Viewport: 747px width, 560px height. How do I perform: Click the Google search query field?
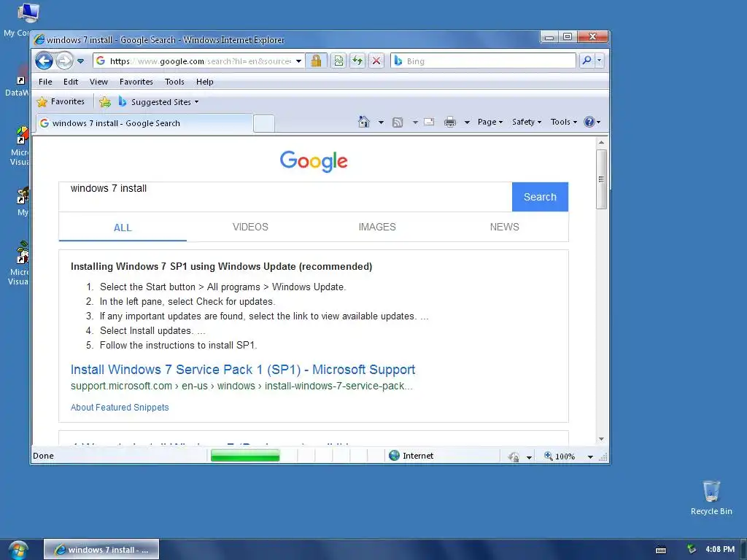coord(285,197)
